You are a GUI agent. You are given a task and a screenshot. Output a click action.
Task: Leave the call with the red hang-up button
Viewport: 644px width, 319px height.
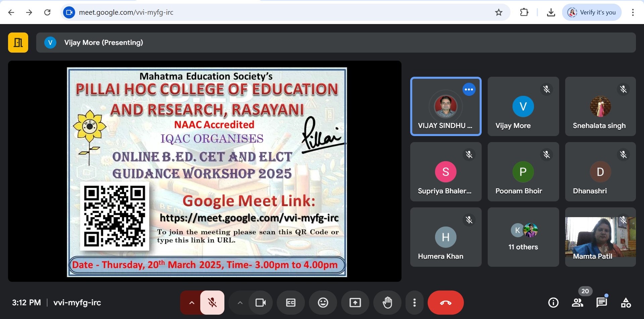pyautogui.click(x=446, y=303)
